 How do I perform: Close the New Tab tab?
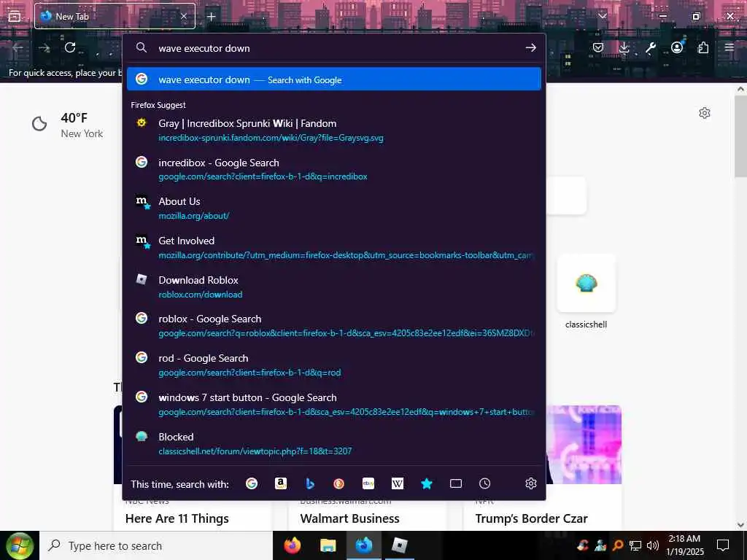click(184, 16)
